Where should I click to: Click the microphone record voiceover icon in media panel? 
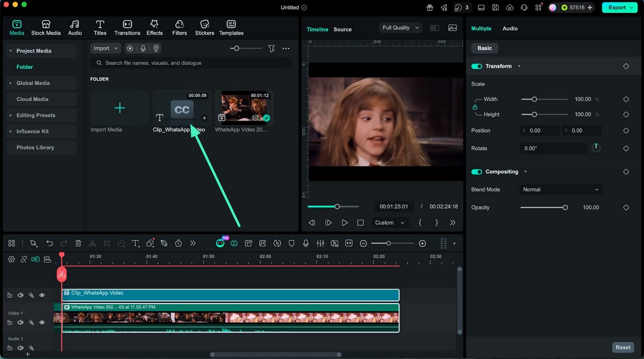(143, 48)
